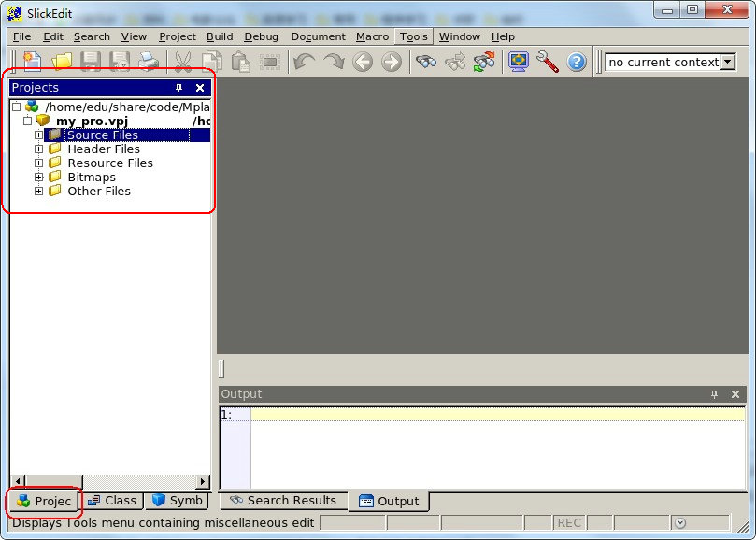Expand the Bitmaps folder
This screenshot has width=756, height=540.
click(38, 177)
